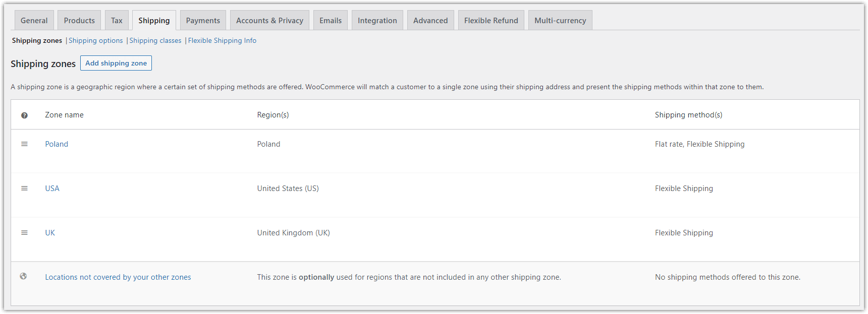Open Locations not covered by your other zones
868x314 pixels.
(x=118, y=277)
